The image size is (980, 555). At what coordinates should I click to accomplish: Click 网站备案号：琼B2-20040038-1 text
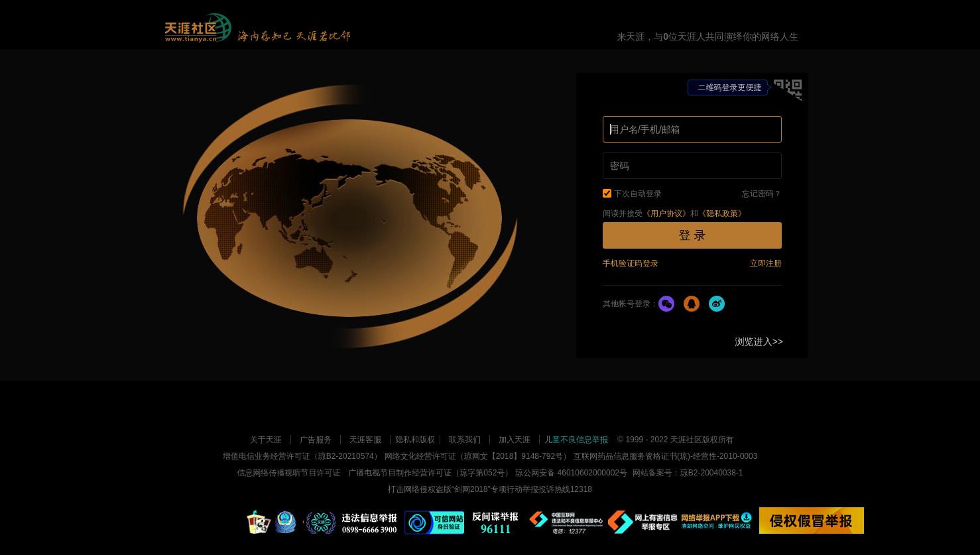tap(688, 473)
